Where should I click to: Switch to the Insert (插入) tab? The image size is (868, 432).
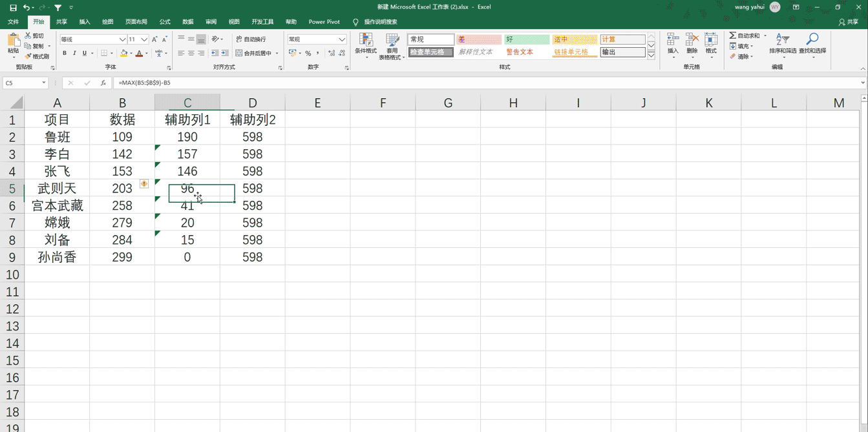click(85, 22)
